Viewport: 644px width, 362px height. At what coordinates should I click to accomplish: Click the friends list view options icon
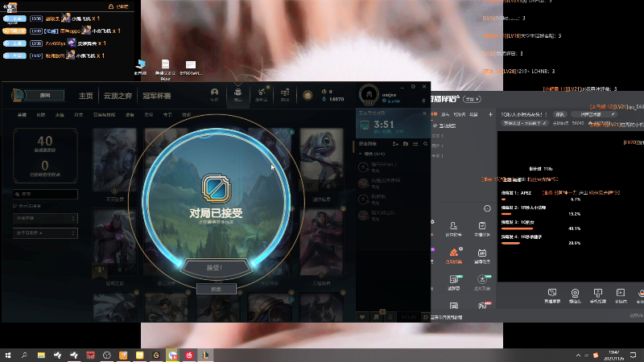point(415,144)
